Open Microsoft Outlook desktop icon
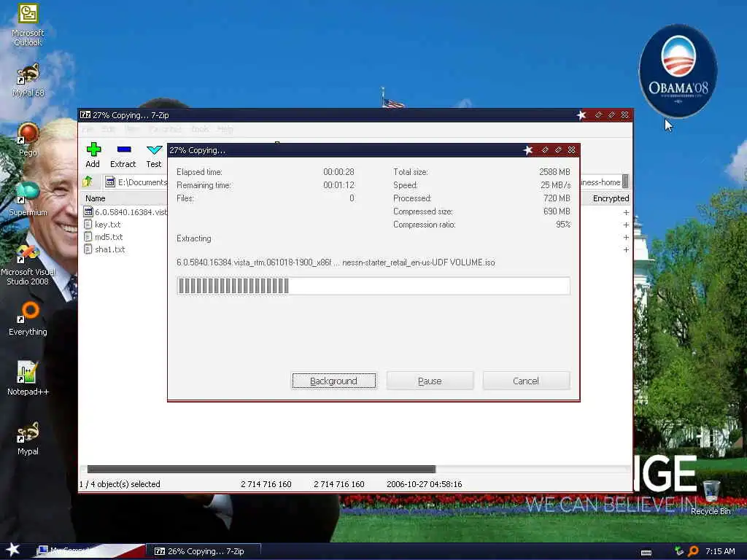Viewport: 747px width, 560px height. [28, 25]
